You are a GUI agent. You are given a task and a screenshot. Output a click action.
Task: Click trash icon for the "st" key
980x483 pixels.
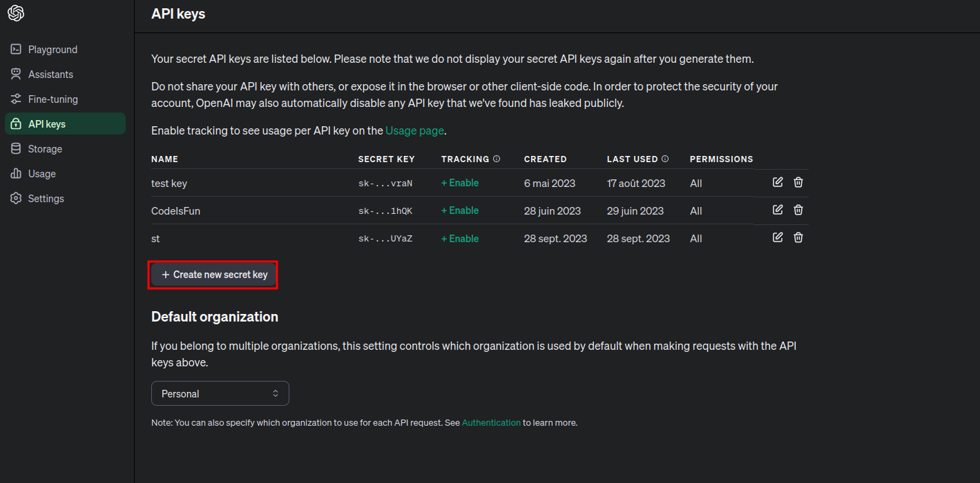pyautogui.click(x=798, y=237)
